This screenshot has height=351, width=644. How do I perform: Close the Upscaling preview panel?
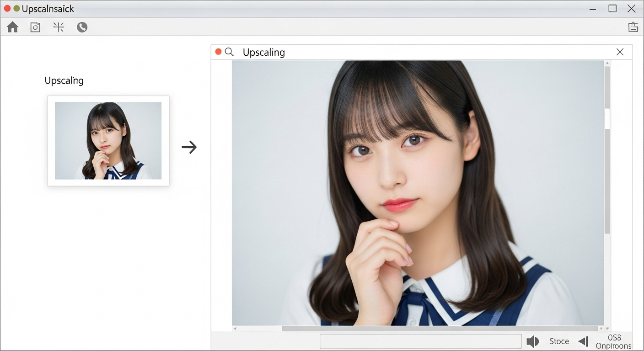(620, 52)
